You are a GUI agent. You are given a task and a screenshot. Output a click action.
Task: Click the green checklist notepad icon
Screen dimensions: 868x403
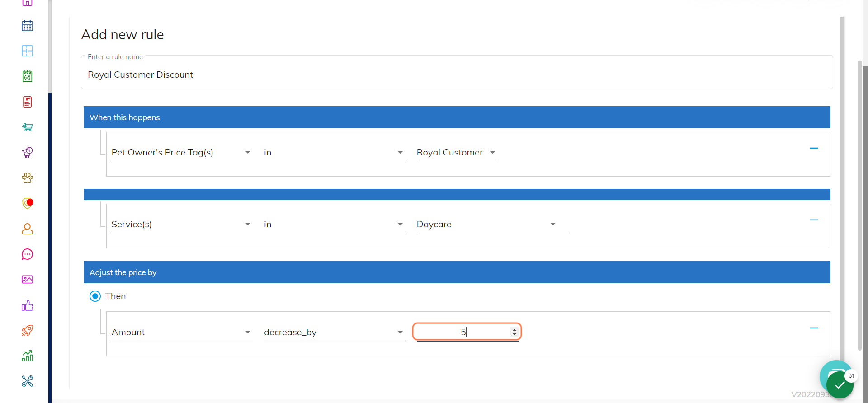coord(27,76)
